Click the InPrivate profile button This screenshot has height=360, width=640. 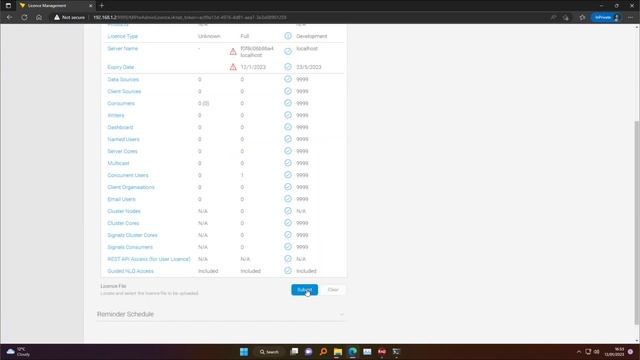click(x=607, y=18)
